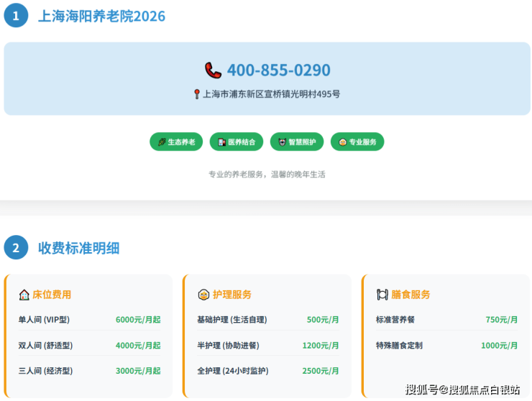Image resolution: width=532 pixels, height=401 pixels.
Task: Click the nurse icon beside 护理服务
Action: (203, 295)
